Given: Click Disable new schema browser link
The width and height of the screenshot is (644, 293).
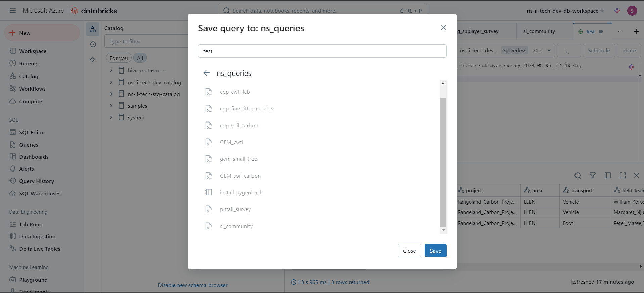Looking at the screenshot, I should click(193, 285).
